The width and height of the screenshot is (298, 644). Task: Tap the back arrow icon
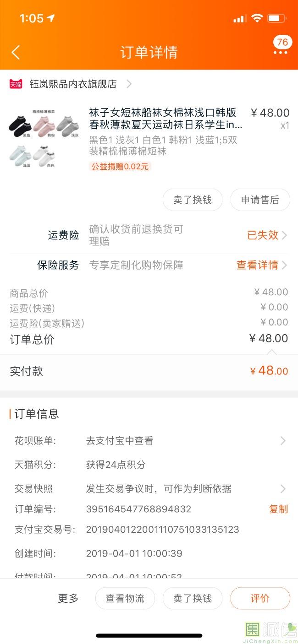[16, 52]
